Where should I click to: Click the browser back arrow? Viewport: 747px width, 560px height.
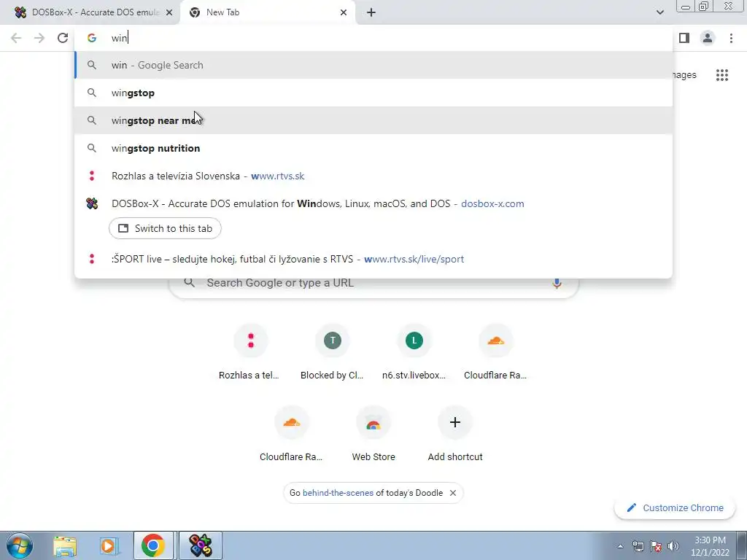point(16,38)
